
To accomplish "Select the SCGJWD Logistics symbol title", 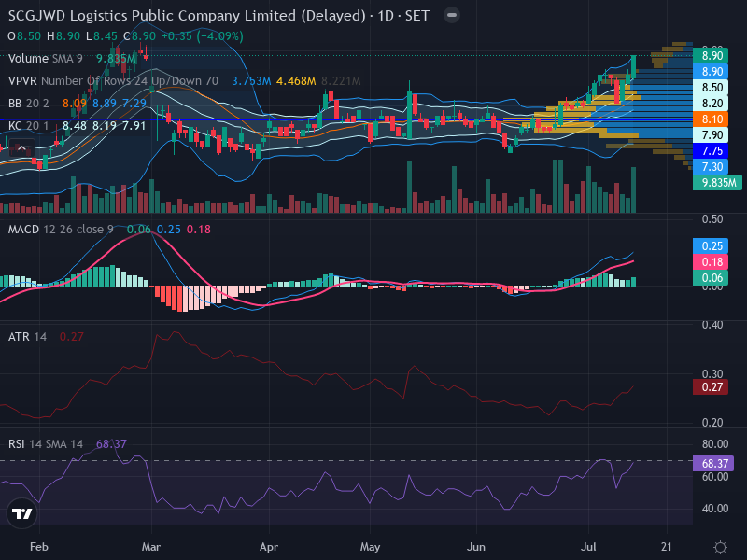I will tap(218, 16).
